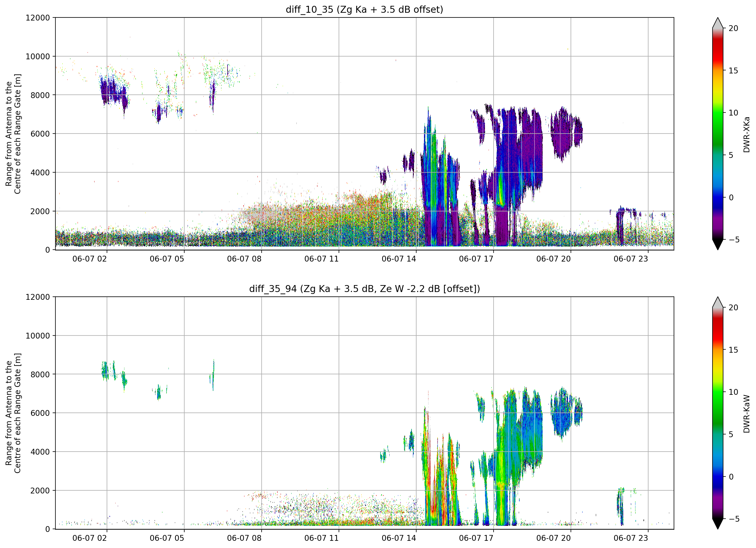
Task: Click the DWR-KaW color scale bar
Action: tap(718, 413)
